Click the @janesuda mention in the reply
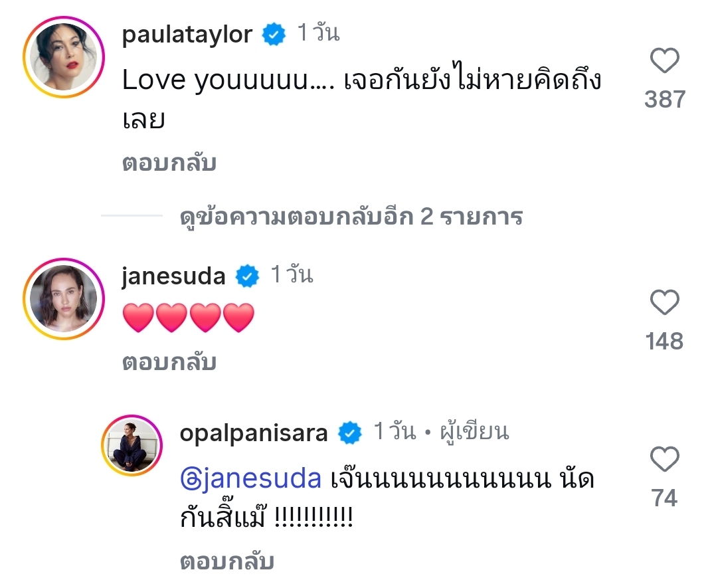Viewport: 712px width, 588px height. coord(251,478)
